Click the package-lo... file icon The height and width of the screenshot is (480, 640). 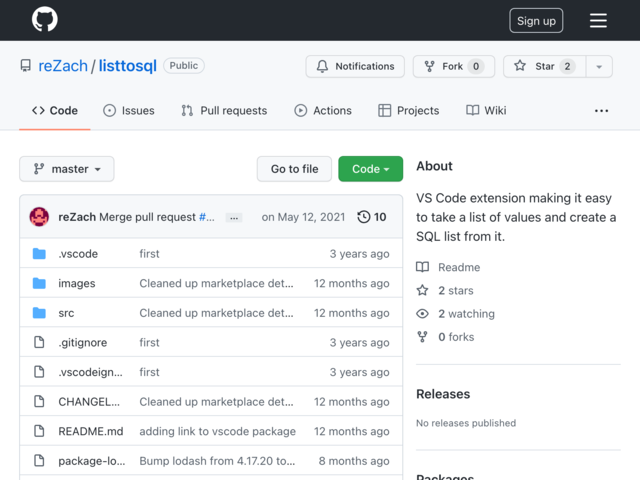point(39,461)
